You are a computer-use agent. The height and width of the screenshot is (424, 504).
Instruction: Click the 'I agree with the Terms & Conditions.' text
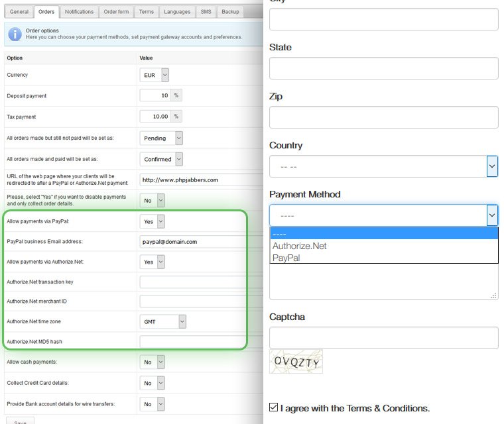coord(355,408)
